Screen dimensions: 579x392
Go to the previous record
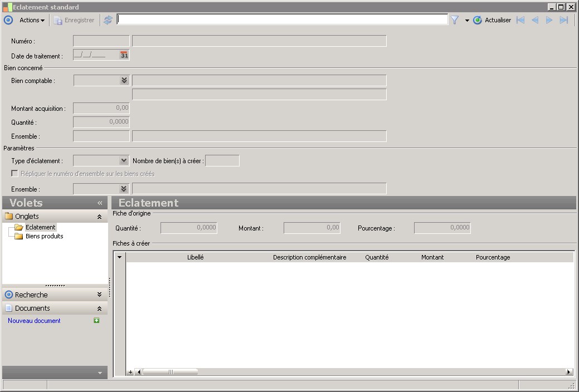tap(535, 20)
